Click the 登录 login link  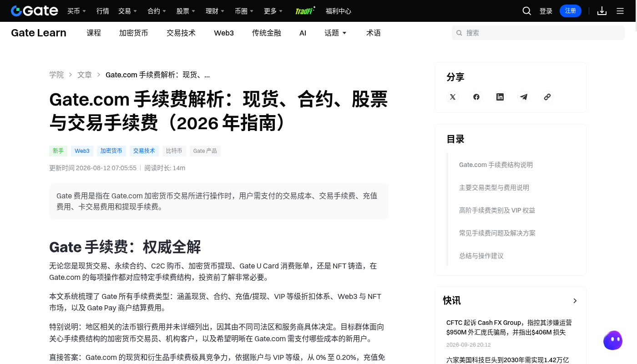[546, 11]
